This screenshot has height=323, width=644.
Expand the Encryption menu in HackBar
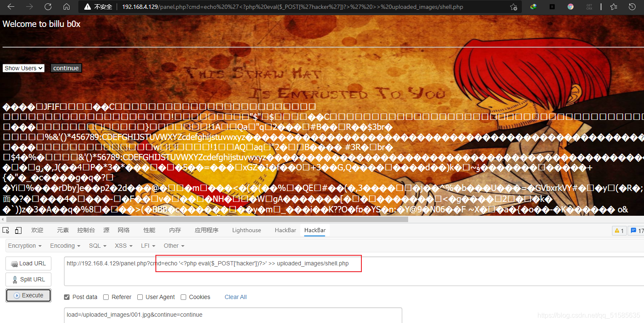25,246
